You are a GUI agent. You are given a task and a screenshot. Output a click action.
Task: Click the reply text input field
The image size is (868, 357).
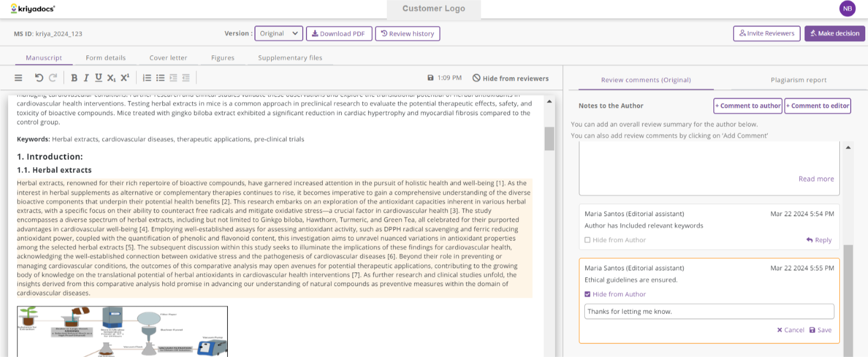[709, 311]
